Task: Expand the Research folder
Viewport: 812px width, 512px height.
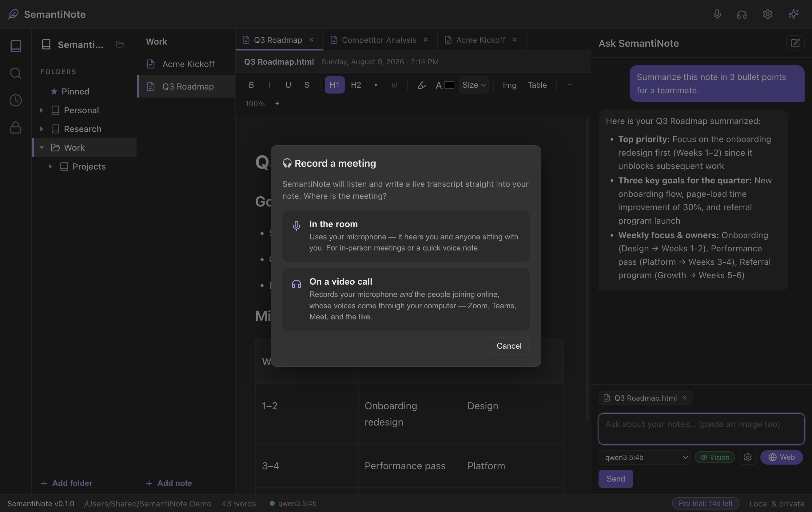Action: coord(42,129)
